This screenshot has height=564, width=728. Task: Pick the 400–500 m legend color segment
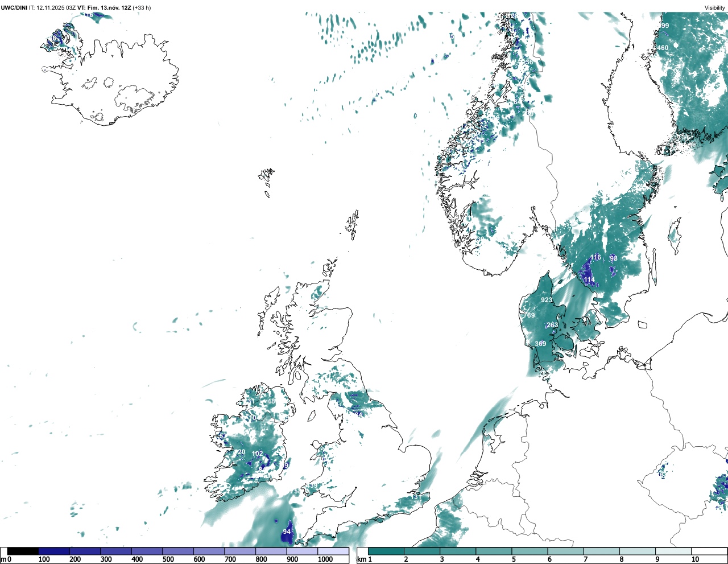pos(147,551)
